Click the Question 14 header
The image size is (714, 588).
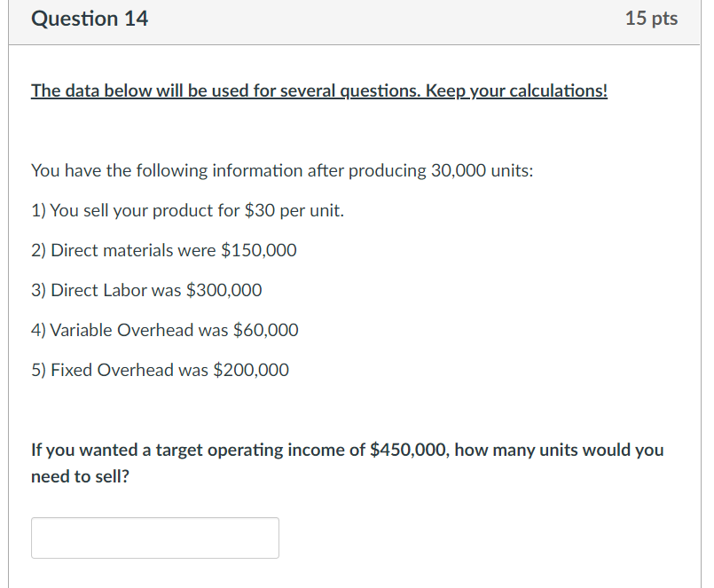(89, 18)
